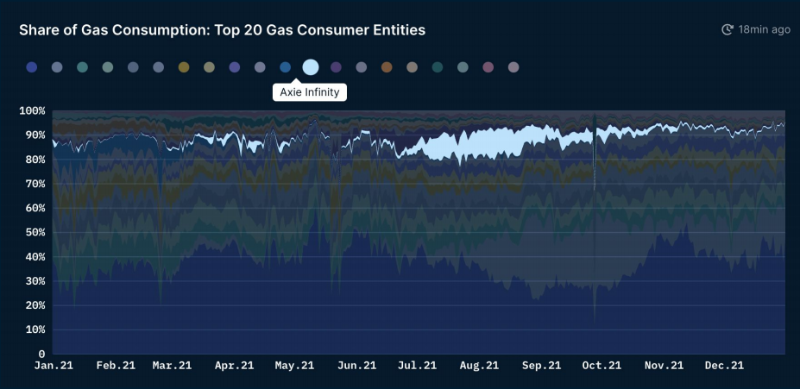
Task: Select the violet-purple legend dot
Action: point(235,67)
